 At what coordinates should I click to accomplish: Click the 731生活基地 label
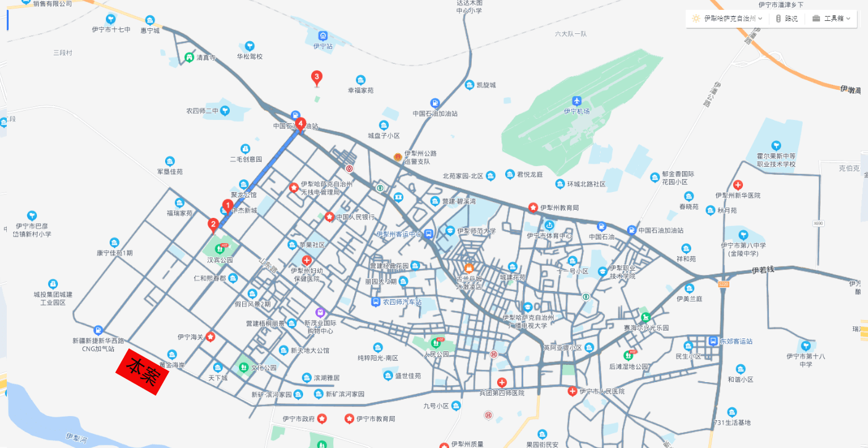coord(731,422)
